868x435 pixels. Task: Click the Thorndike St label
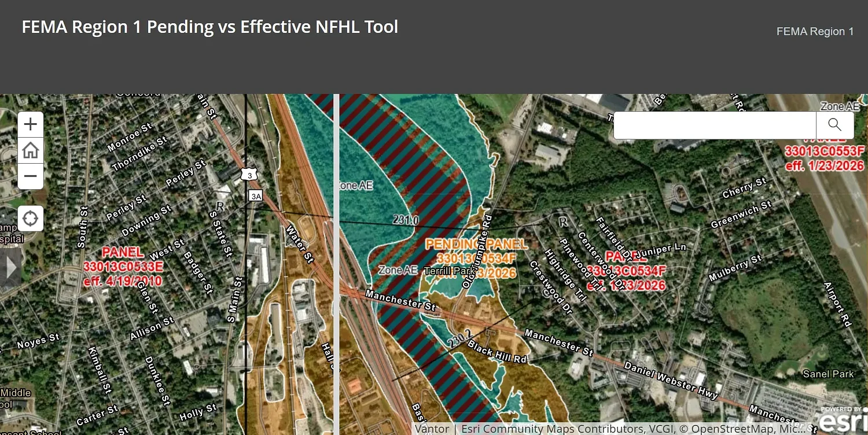coord(139,154)
